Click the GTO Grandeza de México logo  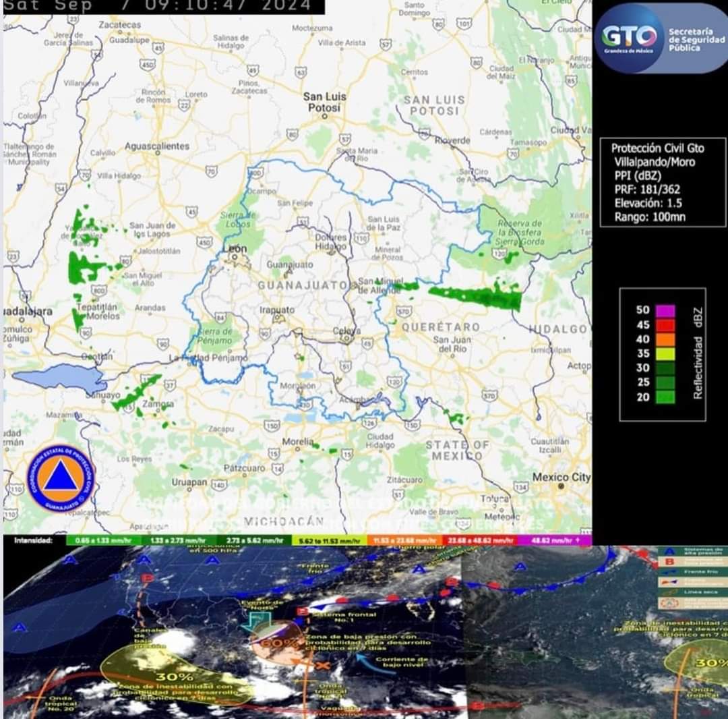629,38
